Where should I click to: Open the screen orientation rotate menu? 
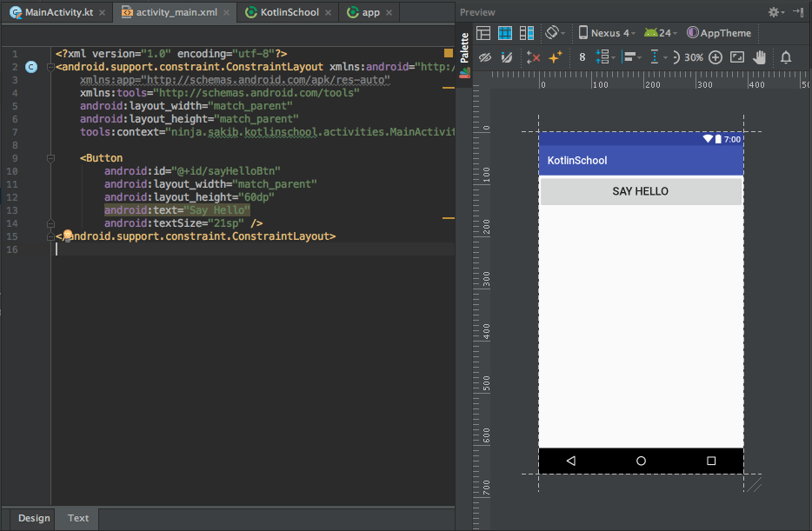(x=555, y=33)
